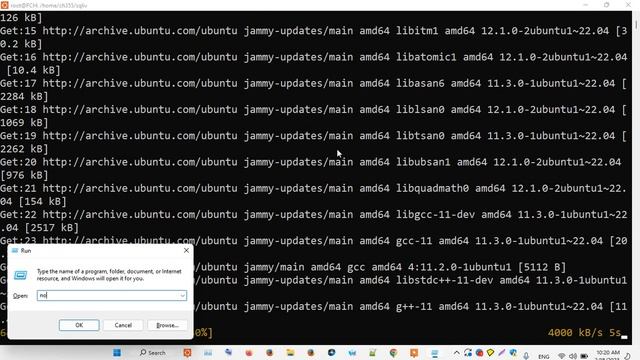The image size is (640, 360).
Task: Open the Google Chrome icon on taskbar
Action: click(x=393, y=353)
